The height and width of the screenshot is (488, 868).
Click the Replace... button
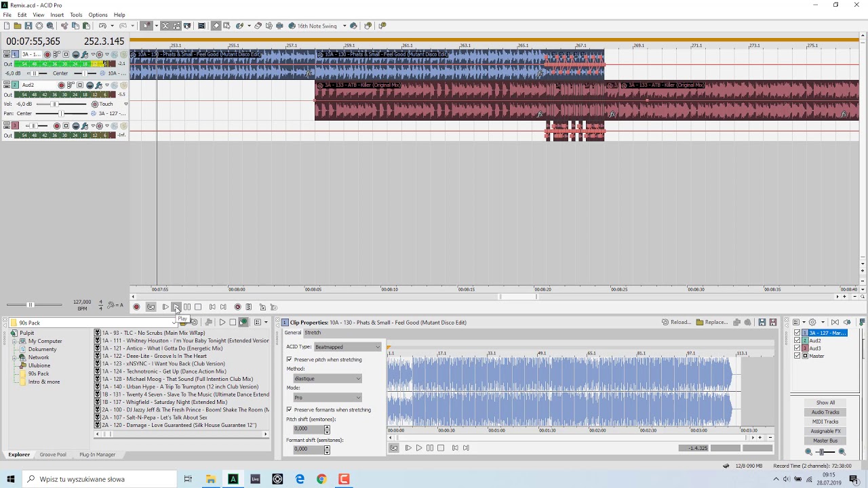pos(712,322)
